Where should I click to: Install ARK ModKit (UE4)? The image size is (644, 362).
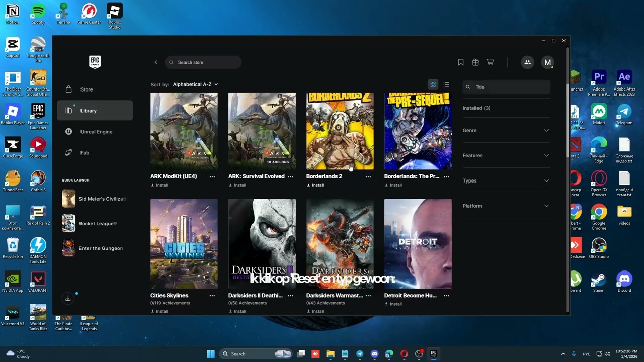[x=159, y=185]
